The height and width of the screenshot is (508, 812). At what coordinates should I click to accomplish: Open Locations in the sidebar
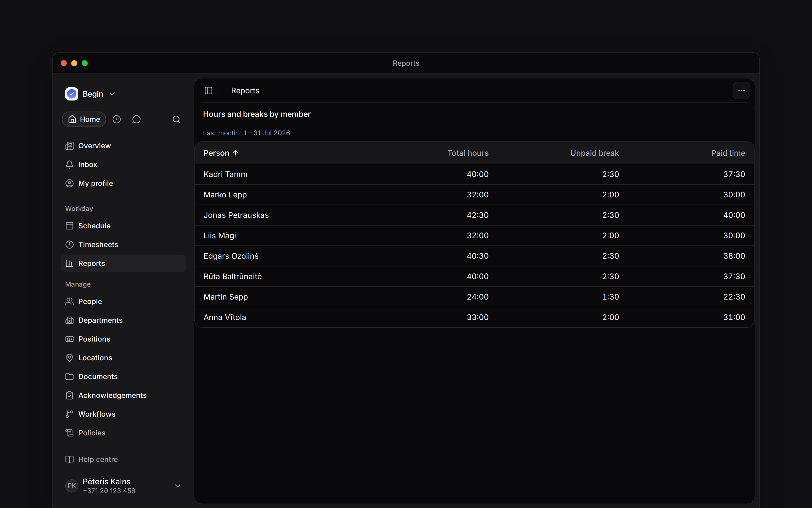coord(124,358)
